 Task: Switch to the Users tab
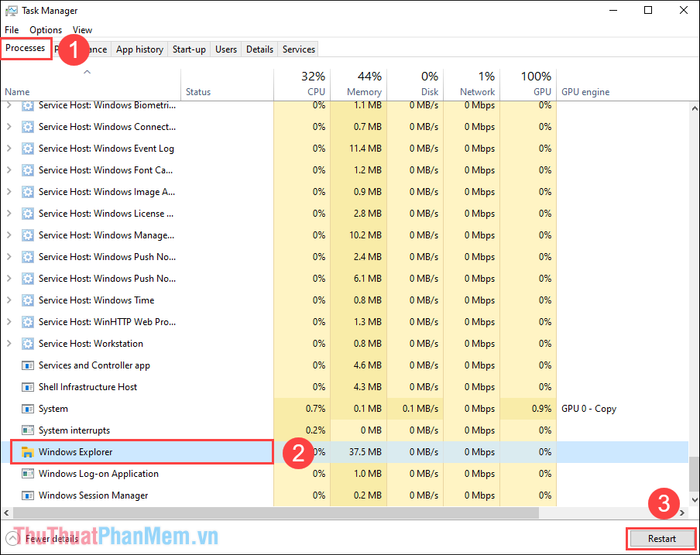click(226, 49)
